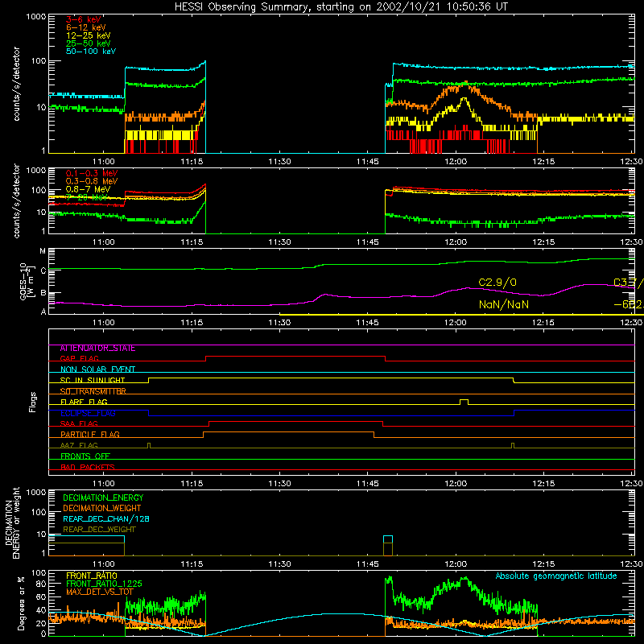The image size is (644, 644).
Task: Click the GOES-10 axis label
Action: click(26, 281)
